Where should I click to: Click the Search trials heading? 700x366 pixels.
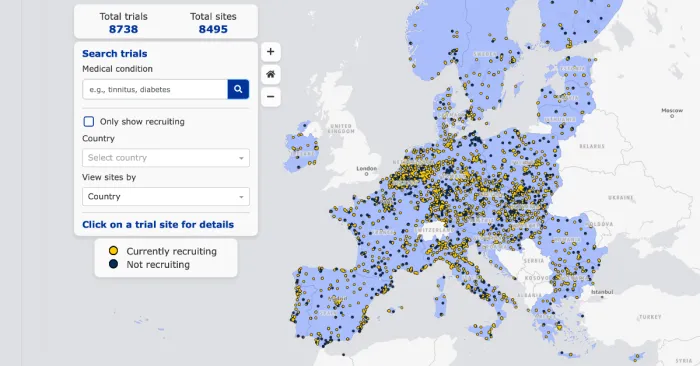(115, 54)
